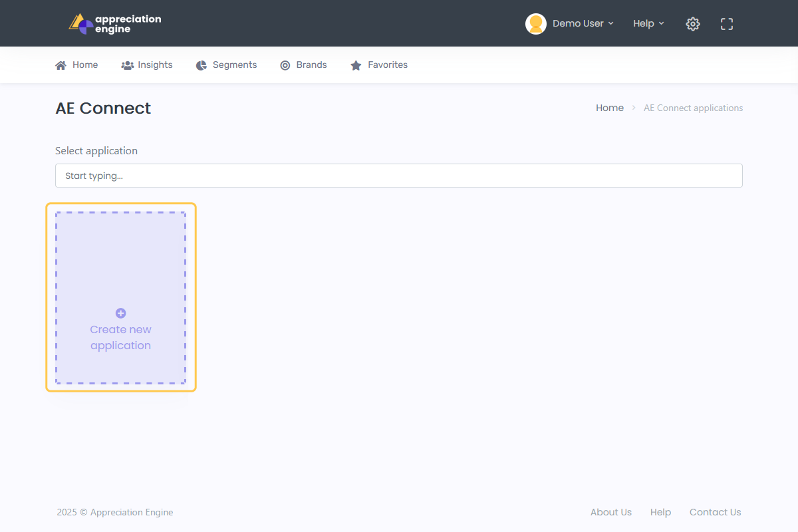Click the Favorites star icon
This screenshot has width=798, height=532.
click(356, 65)
